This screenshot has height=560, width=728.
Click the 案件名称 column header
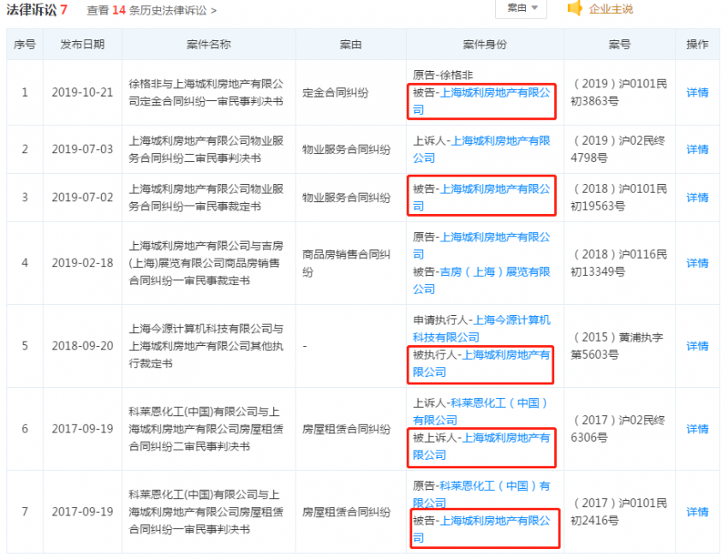(x=208, y=45)
